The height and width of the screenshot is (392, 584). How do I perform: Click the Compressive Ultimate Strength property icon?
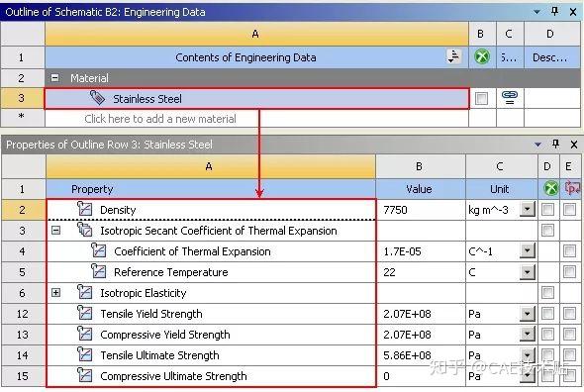click(84, 375)
